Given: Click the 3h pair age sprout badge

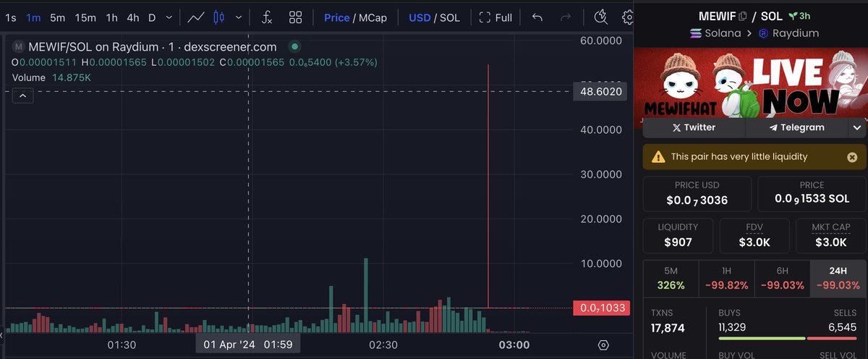Looking at the screenshot, I should [799, 16].
